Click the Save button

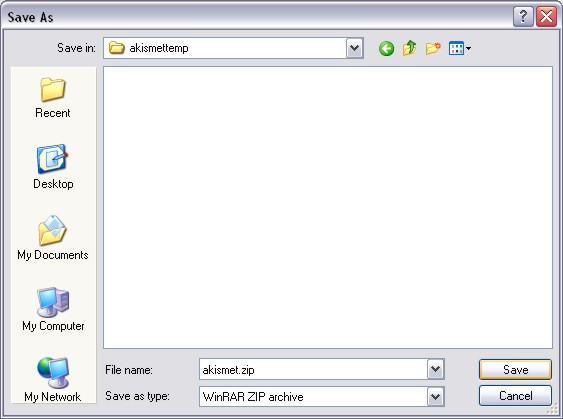[x=515, y=369]
